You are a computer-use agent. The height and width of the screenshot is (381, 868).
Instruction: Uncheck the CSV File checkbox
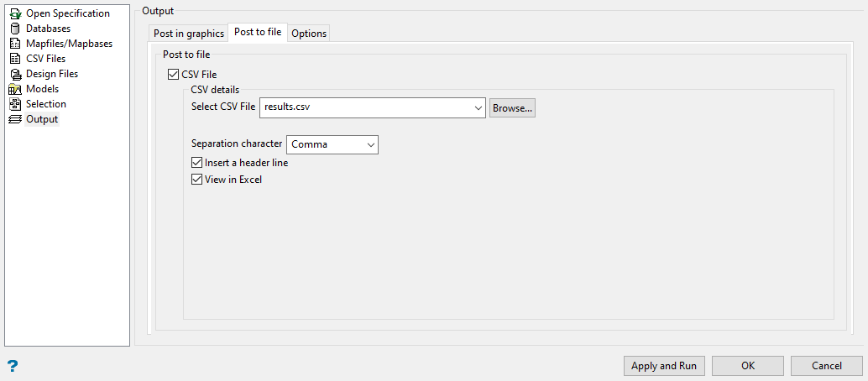[174, 75]
